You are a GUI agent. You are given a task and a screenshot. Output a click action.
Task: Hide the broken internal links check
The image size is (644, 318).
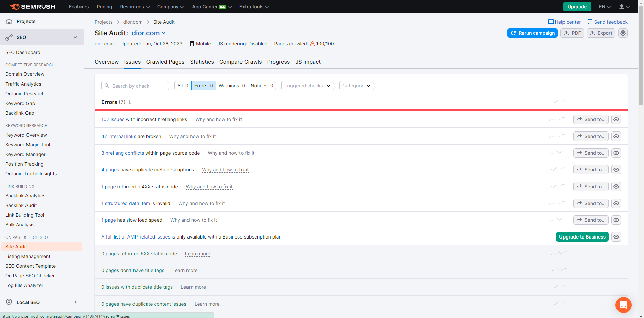click(616, 136)
